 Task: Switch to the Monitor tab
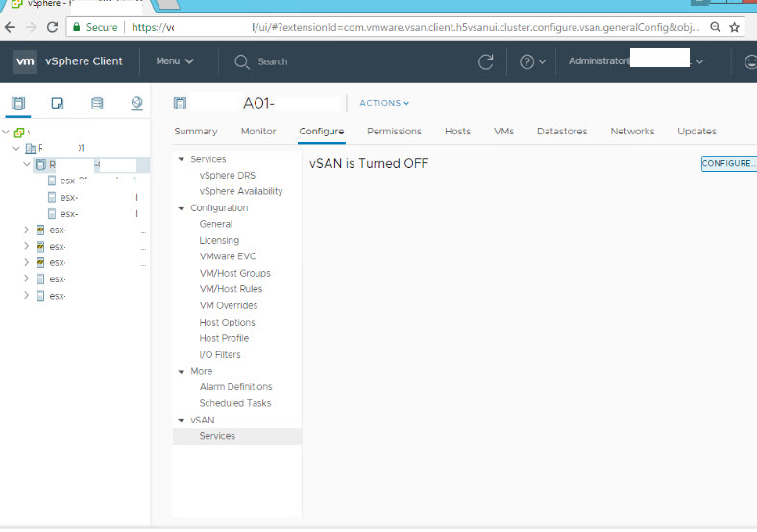tap(258, 132)
